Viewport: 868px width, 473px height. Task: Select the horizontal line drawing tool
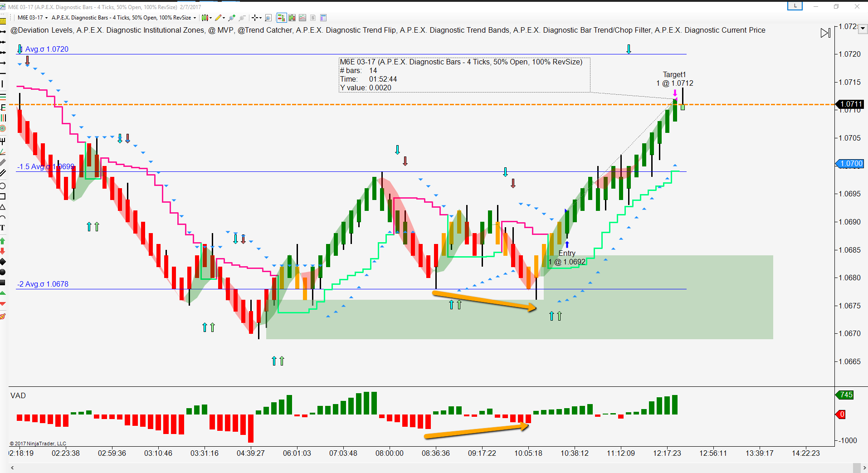(3, 73)
